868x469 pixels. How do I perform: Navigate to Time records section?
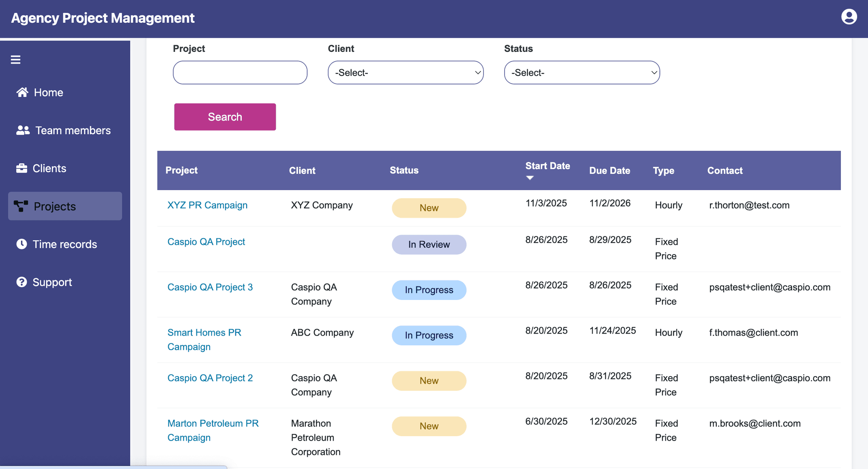point(64,244)
